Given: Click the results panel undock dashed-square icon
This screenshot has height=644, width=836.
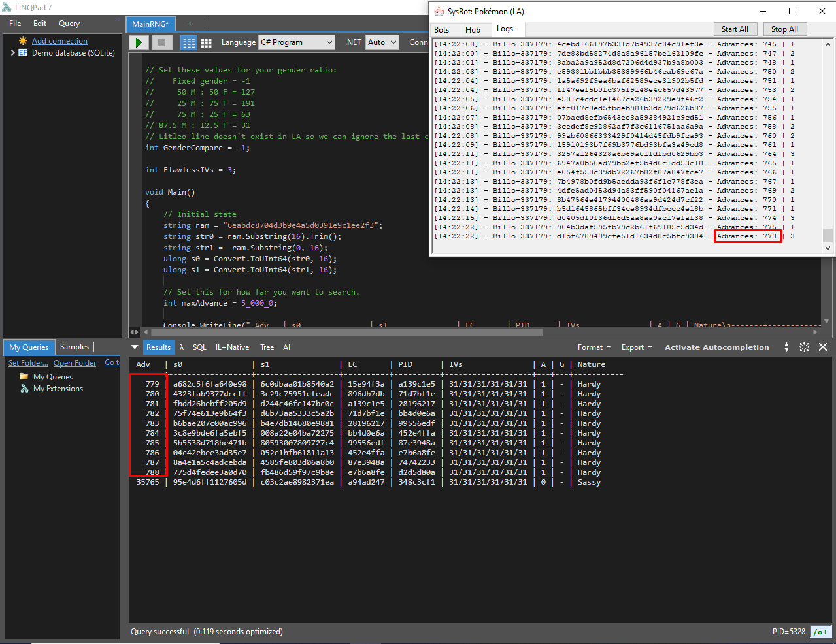Looking at the screenshot, I should (x=804, y=347).
